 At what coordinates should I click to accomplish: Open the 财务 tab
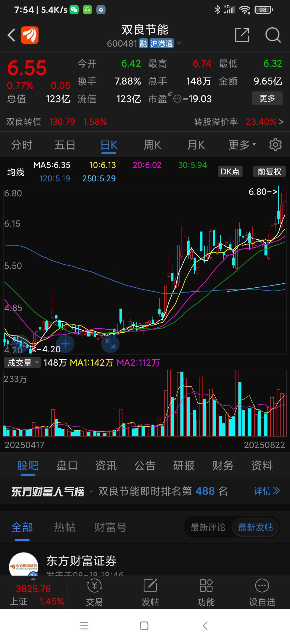pyautogui.click(x=223, y=466)
